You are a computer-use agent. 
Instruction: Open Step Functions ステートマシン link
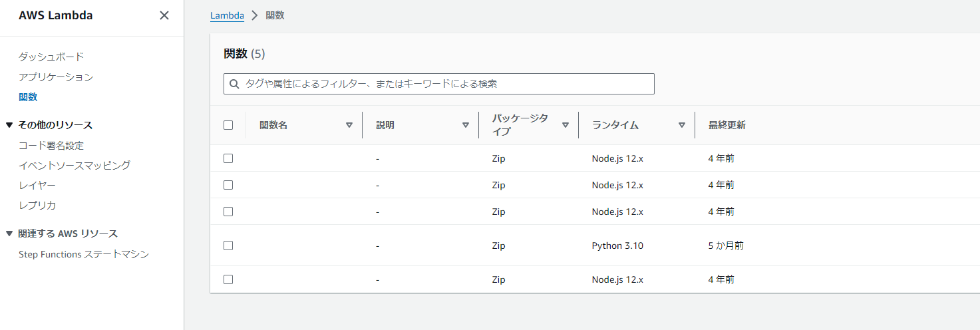[84, 254]
